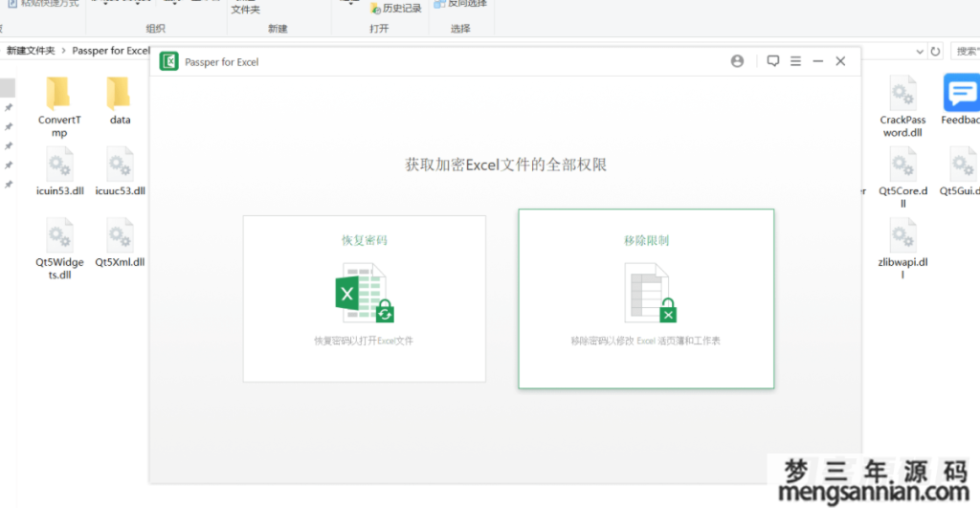Viewport: 980px width, 508px height.
Task: Select the 移除限制 card
Action: pyautogui.click(x=646, y=298)
